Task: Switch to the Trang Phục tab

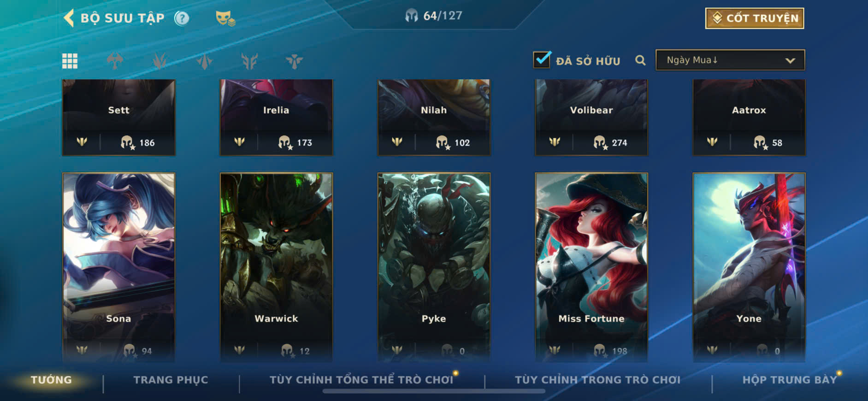Action: [x=171, y=380]
